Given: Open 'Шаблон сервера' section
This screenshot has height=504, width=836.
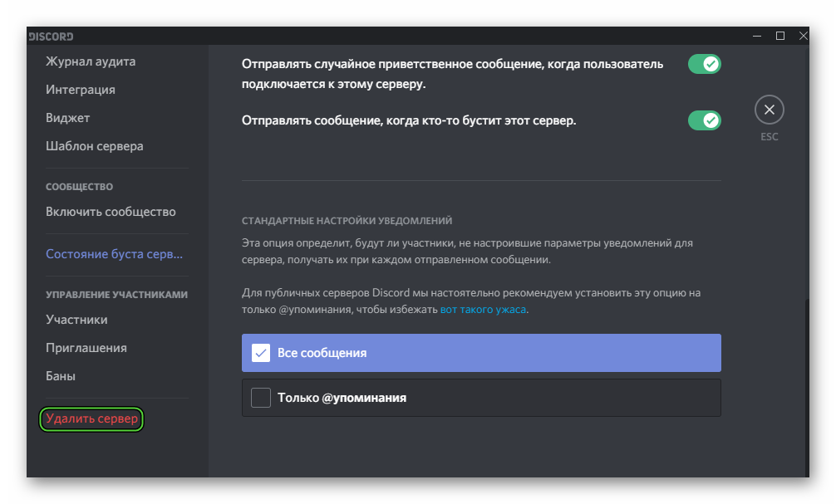Looking at the screenshot, I should pyautogui.click(x=95, y=146).
